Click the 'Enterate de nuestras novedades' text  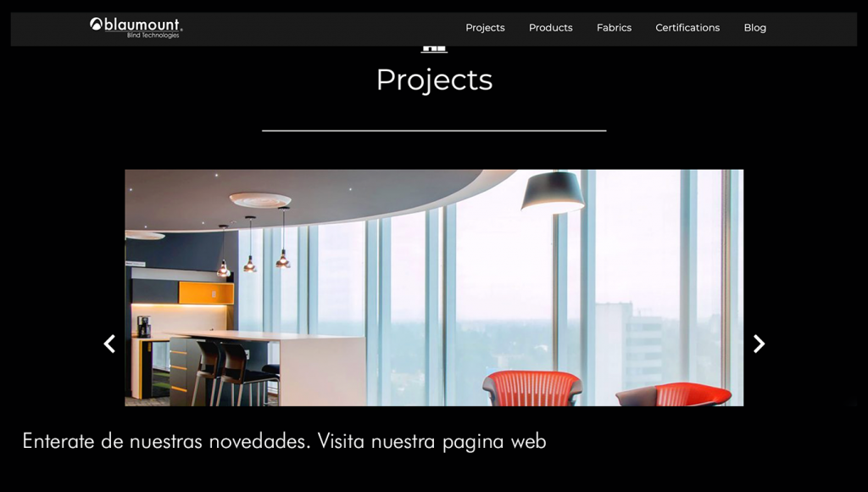[166, 442]
